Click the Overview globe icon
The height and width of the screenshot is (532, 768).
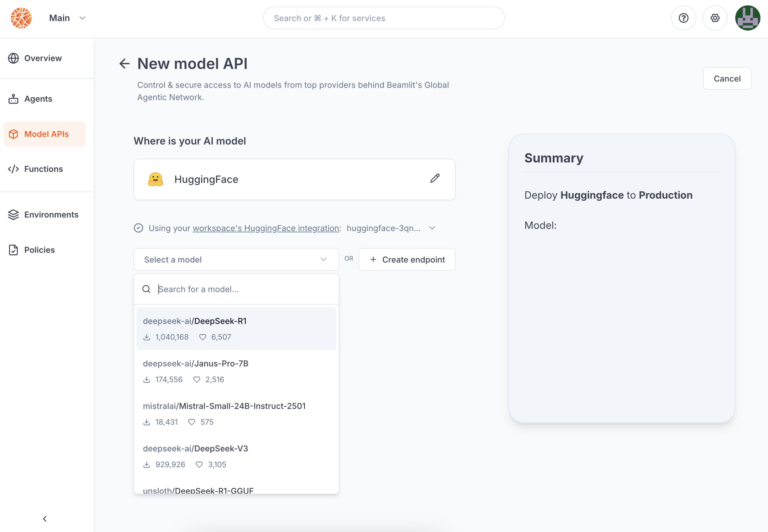[13, 58]
